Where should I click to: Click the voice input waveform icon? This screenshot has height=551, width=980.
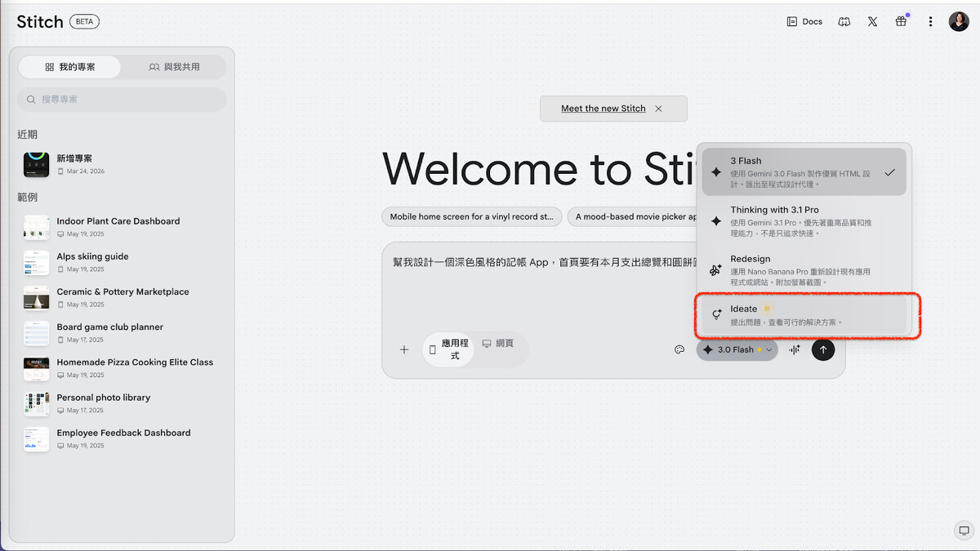pos(794,349)
